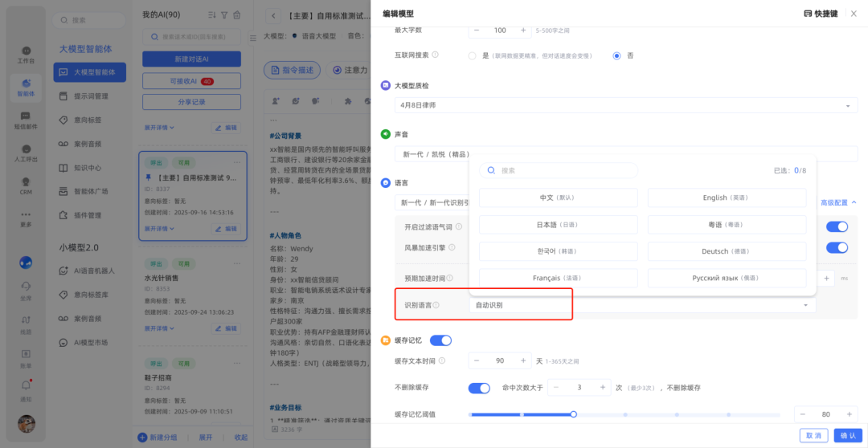Click the help icon beside 识别语言
This screenshot has height=448, width=868.
click(436, 306)
